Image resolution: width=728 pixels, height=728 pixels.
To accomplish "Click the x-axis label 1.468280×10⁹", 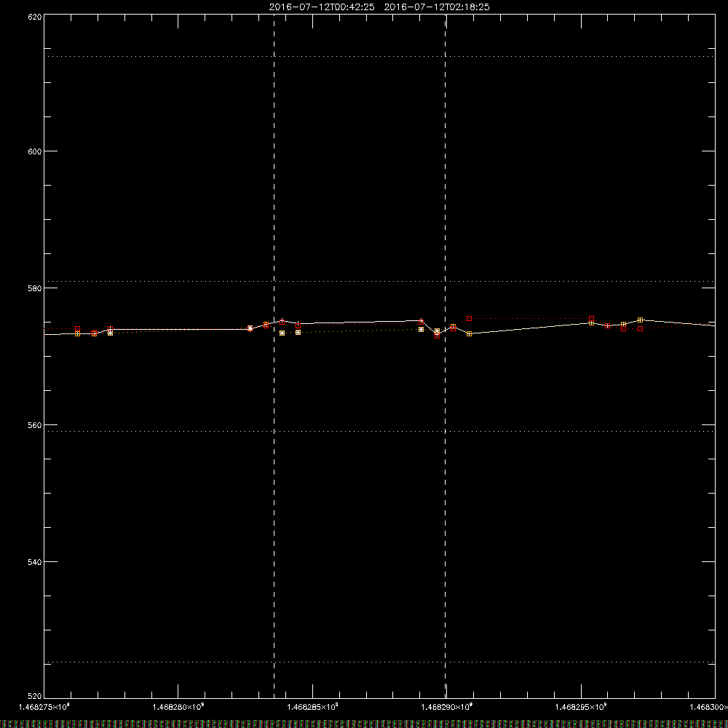I will [x=178, y=707].
